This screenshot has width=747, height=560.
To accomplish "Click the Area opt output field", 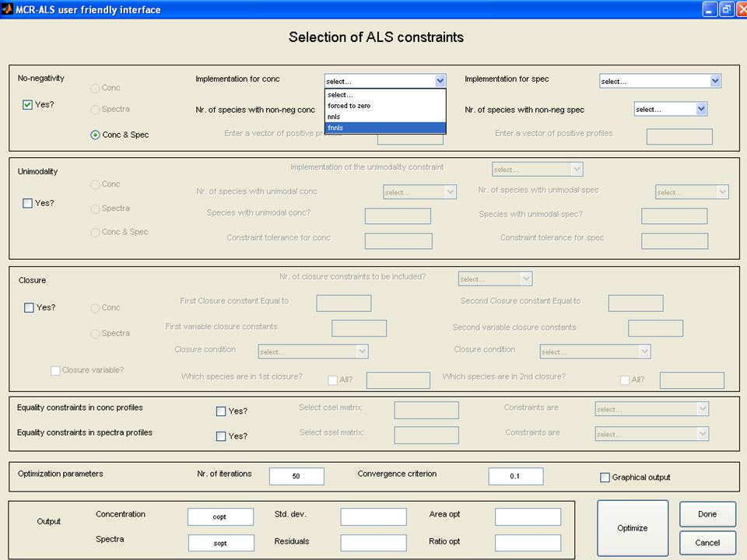I will tap(528, 516).
